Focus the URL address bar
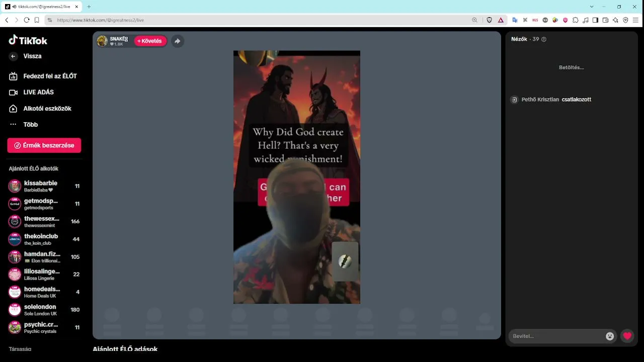Viewport: 644px width, 362px height. click(x=262, y=20)
